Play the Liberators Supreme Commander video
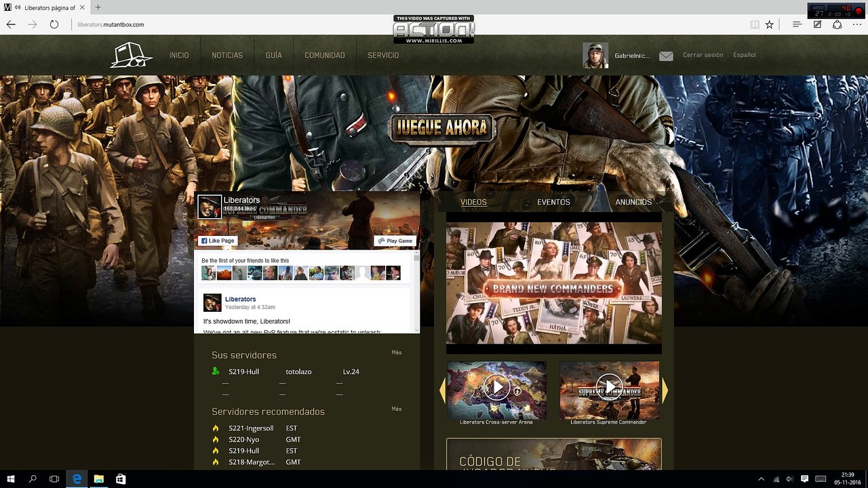This screenshot has height=488, width=868. pos(609,388)
